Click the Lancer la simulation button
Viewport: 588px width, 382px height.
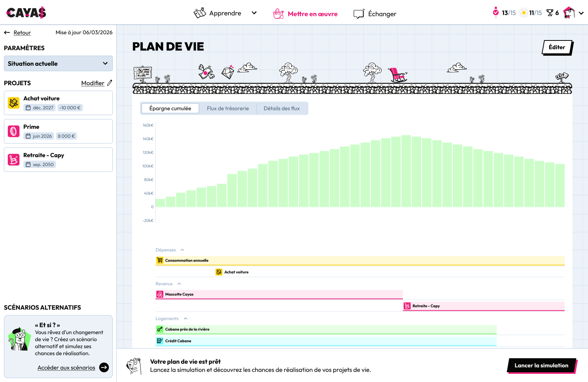pyautogui.click(x=541, y=365)
